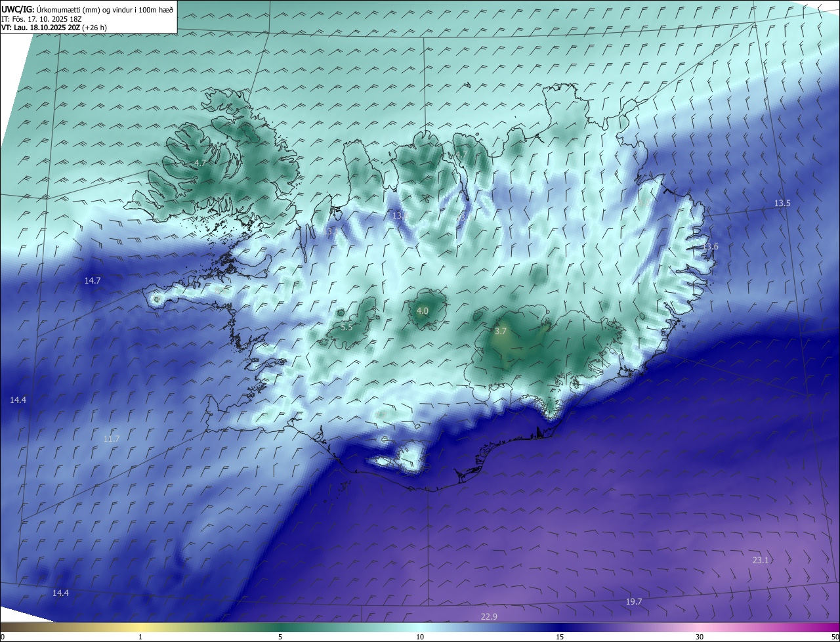
Task: Click the 22.9 value label on the map
Action: tap(489, 616)
